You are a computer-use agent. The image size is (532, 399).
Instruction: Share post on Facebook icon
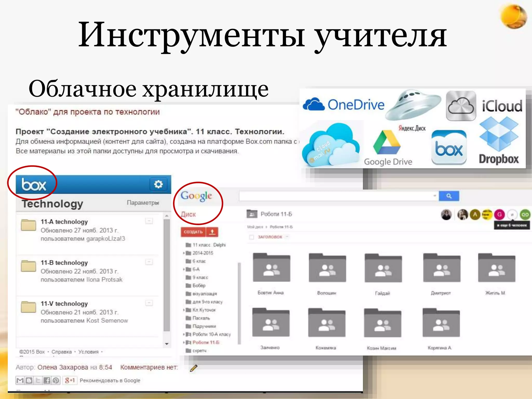[x=47, y=381]
